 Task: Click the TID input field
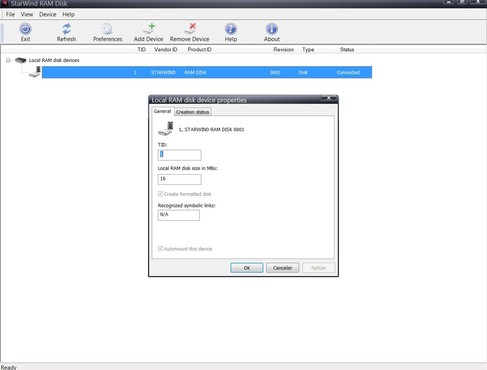(179, 155)
